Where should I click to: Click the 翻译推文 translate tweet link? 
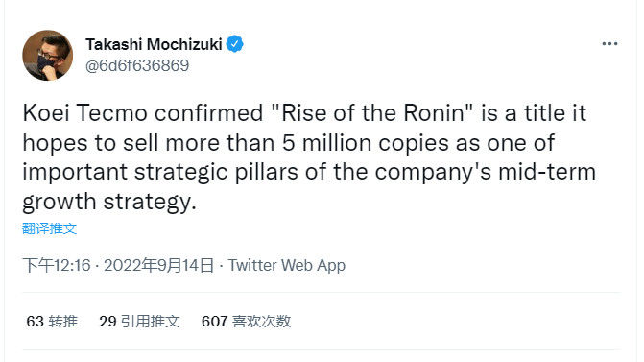point(49,229)
